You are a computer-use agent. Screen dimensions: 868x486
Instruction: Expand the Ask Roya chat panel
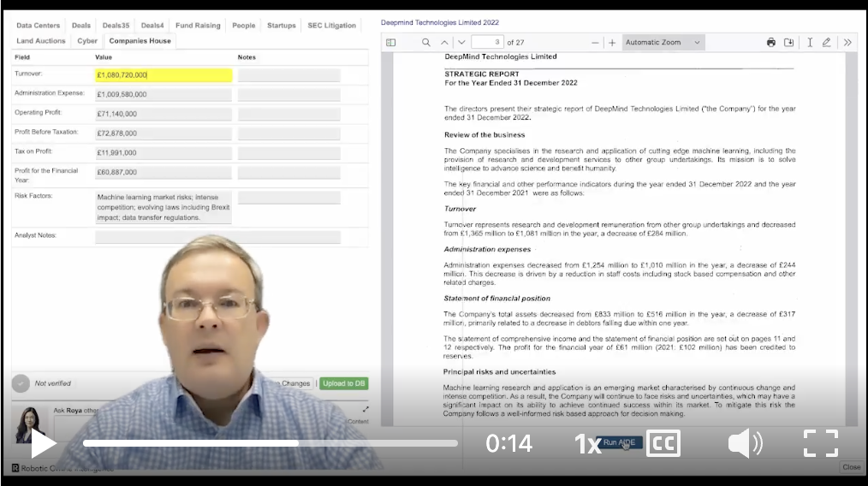pyautogui.click(x=366, y=410)
